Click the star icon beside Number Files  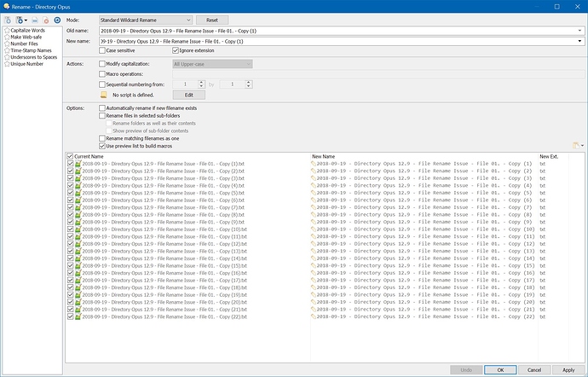click(7, 44)
